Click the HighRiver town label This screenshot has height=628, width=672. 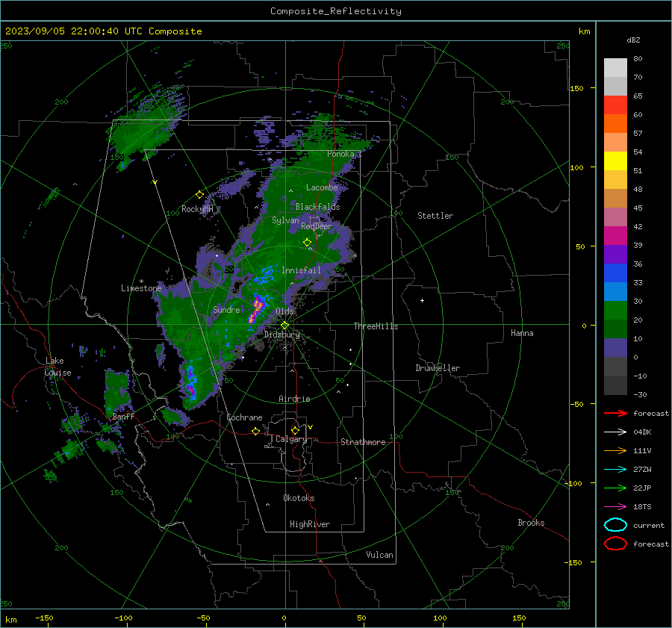(310, 524)
